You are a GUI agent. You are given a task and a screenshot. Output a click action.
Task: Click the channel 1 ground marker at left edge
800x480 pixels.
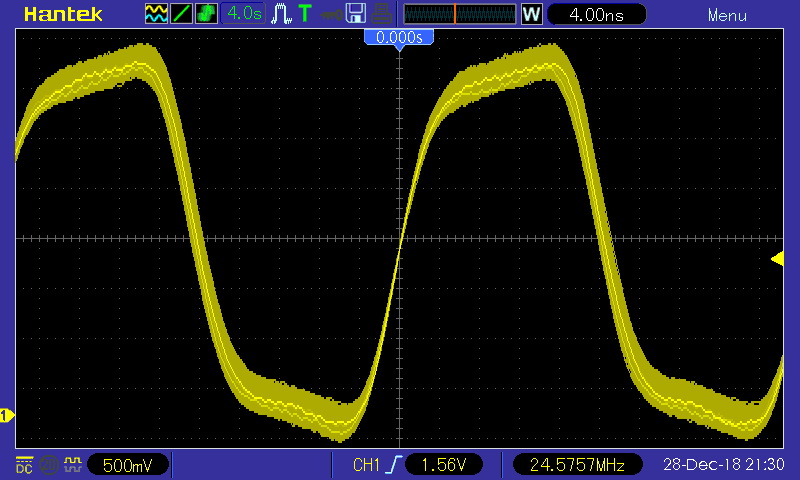7,415
